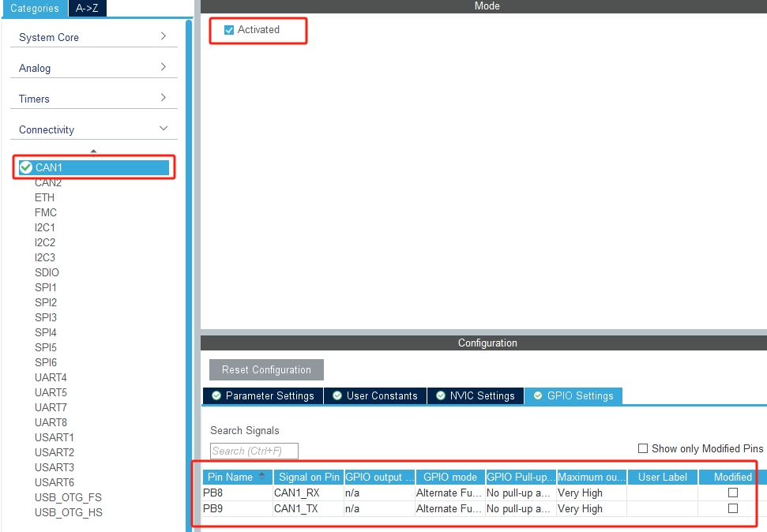The height and width of the screenshot is (532, 767).
Task: Open the NVIC Settings tab
Action: (476, 395)
